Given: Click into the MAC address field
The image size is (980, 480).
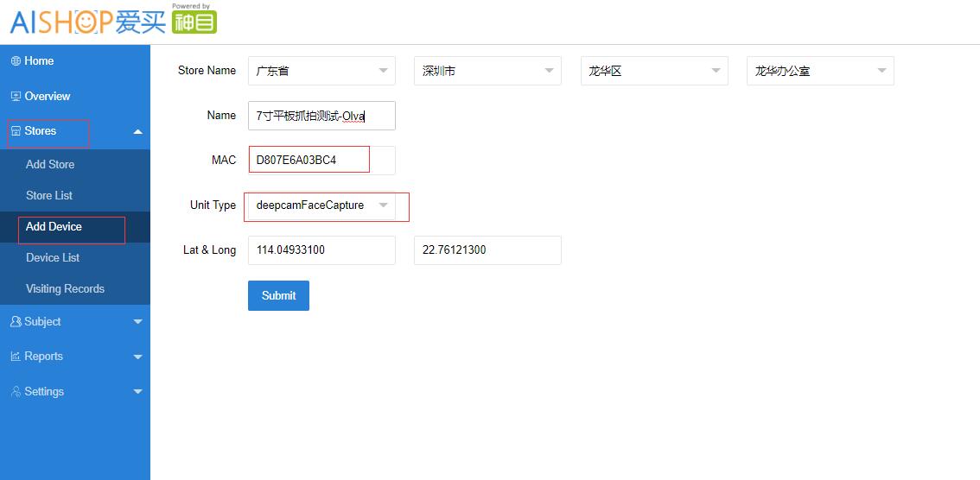Looking at the screenshot, I should tap(321, 161).
